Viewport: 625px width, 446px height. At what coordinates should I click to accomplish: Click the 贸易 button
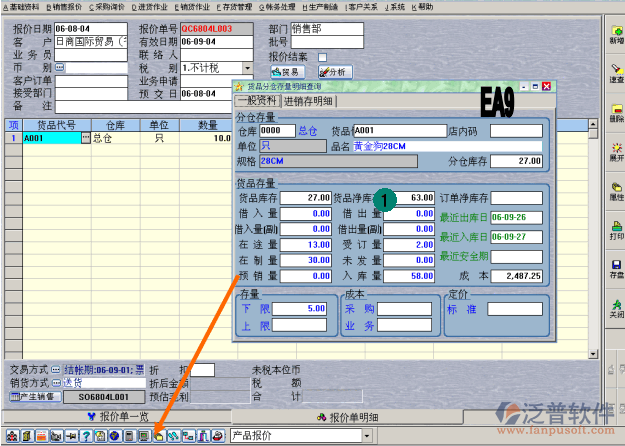point(287,72)
